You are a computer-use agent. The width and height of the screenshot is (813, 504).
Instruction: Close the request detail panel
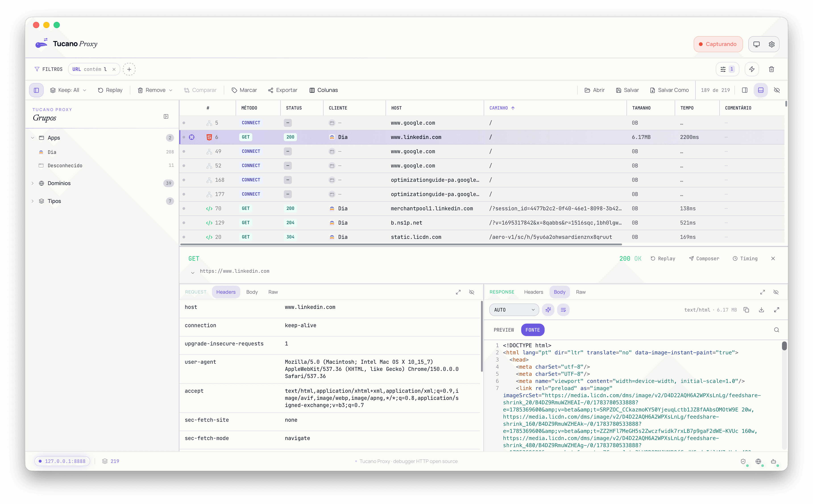[x=773, y=258]
